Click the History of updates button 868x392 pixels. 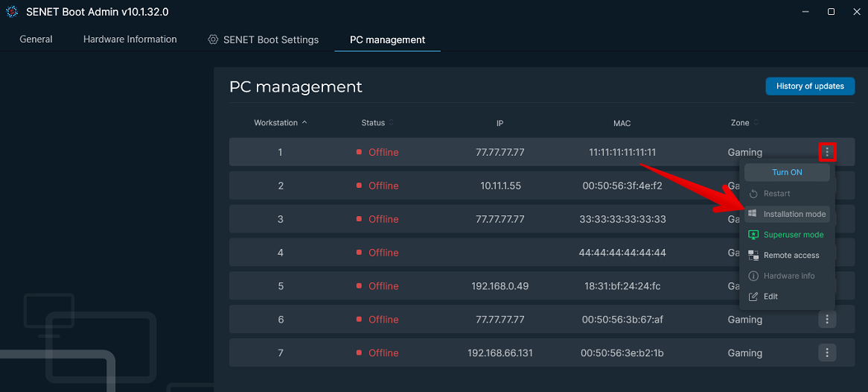[x=810, y=86]
